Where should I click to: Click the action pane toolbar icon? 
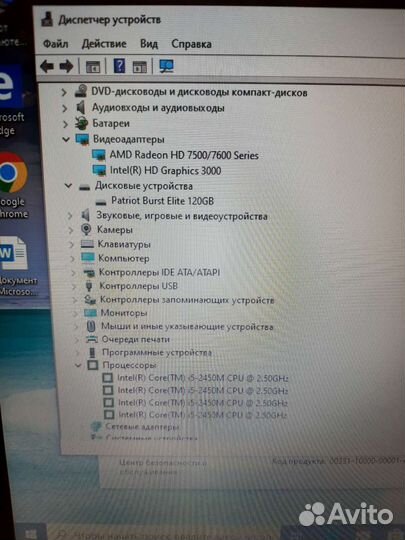tap(139, 66)
